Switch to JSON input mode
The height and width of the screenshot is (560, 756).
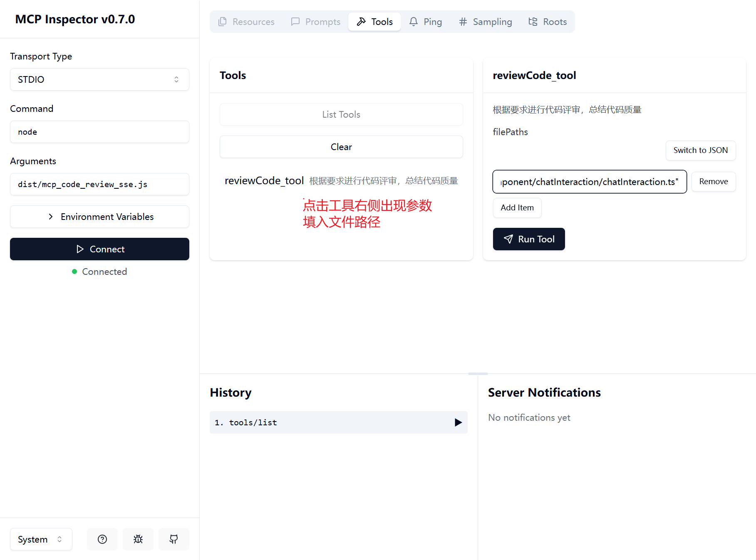(x=701, y=150)
